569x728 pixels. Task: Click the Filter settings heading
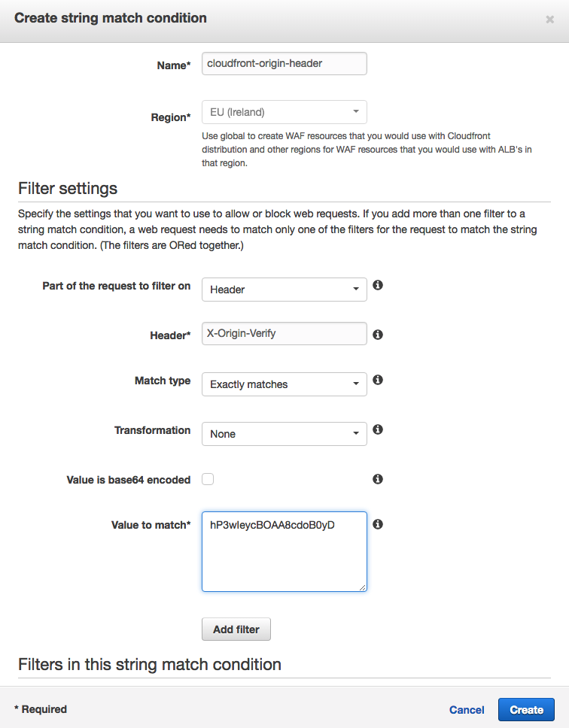point(68,189)
